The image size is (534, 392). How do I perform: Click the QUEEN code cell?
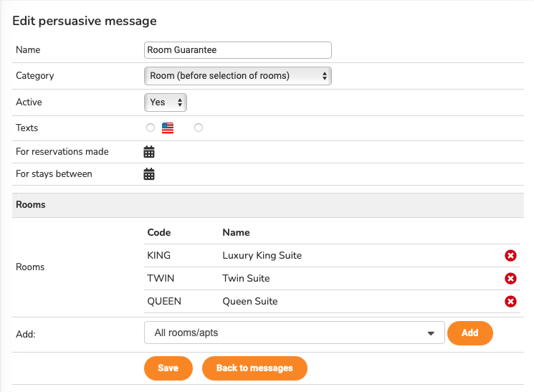point(164,302)
